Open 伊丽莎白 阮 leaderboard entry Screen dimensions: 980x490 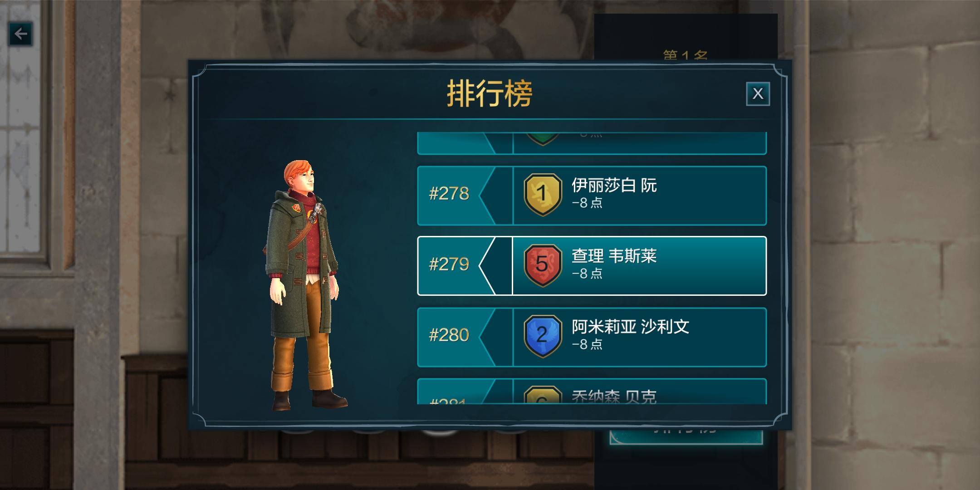coord(592,196)
